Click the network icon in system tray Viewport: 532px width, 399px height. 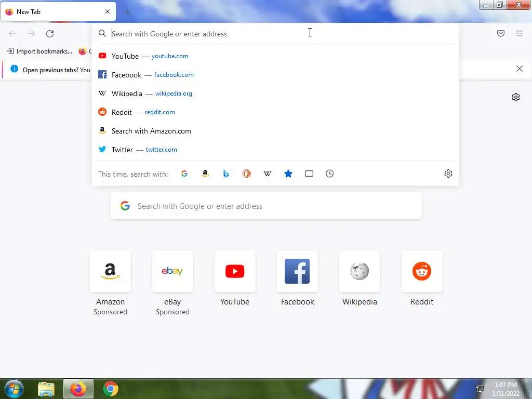[x=480, y=389]
